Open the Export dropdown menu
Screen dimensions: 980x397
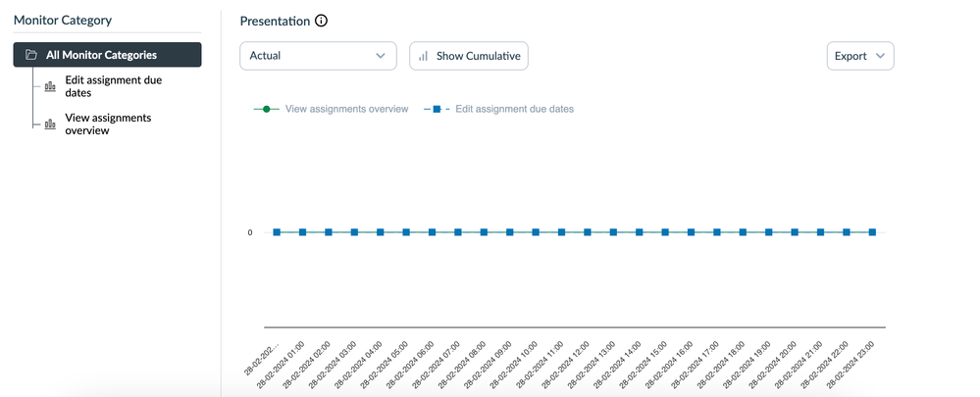point(859,56)
